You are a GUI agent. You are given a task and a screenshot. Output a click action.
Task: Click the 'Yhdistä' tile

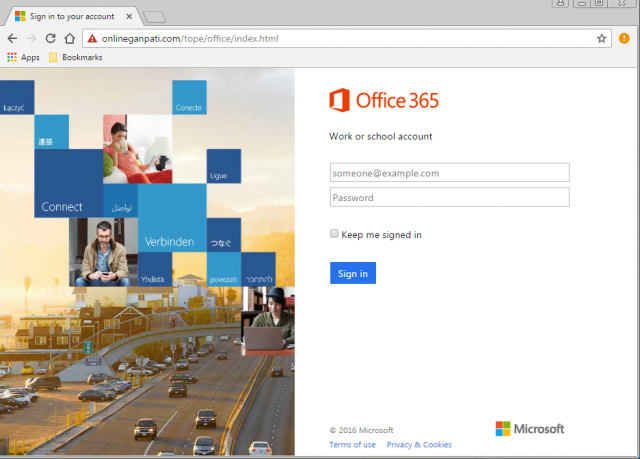[155, 269]
